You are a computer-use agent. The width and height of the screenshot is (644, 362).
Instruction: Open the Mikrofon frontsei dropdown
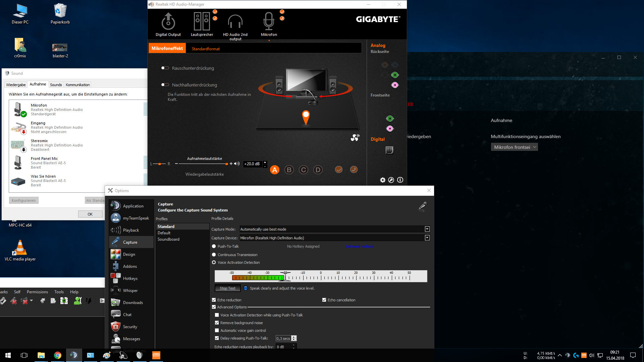pos(514,147)
